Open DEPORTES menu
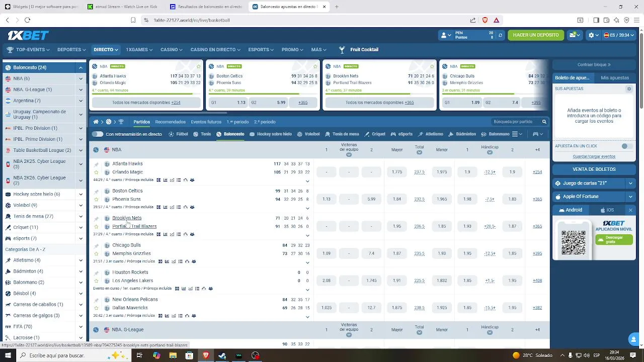This screenshot has height=362, width=644. 72,50
